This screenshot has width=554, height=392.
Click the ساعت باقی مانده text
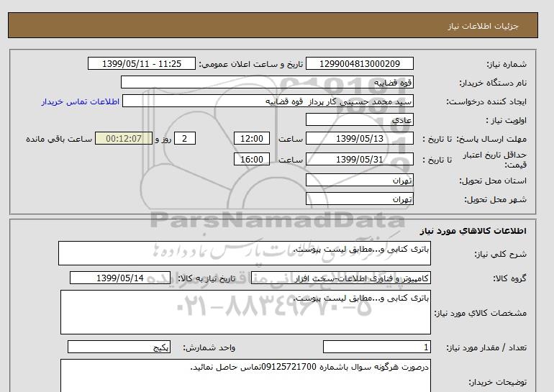click(x=59, y=139)
